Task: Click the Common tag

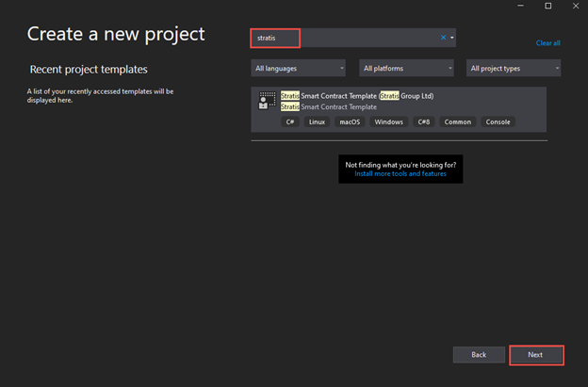Action: point(458,122)
